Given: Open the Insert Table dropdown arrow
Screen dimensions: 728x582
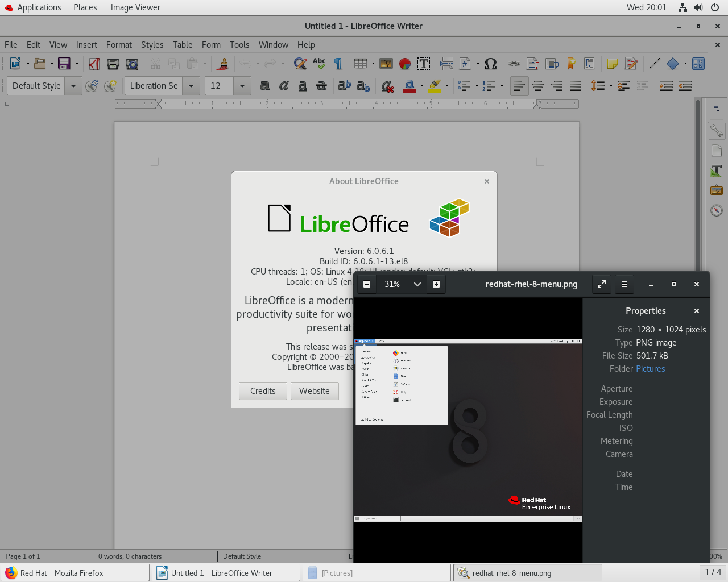Looking at the screenshot, I should click(373, 64).
